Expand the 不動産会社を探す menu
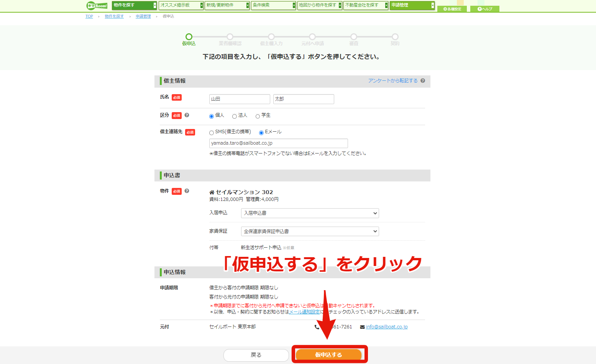This screenshot has height=364, width=596. point(366,5)
